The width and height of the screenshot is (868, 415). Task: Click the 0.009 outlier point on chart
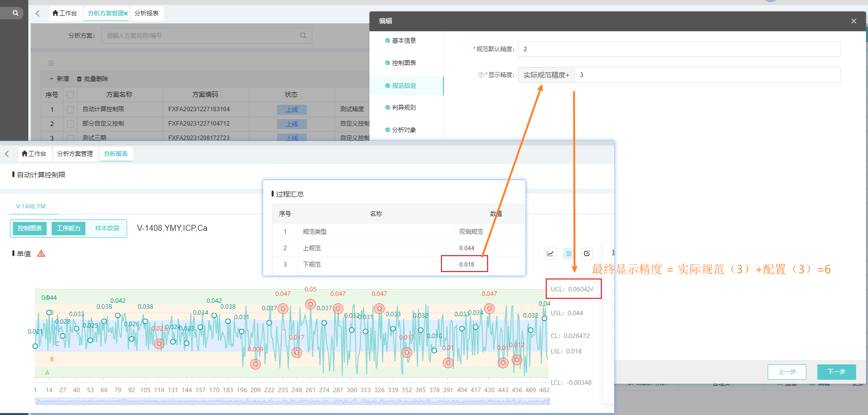point(255,364)
